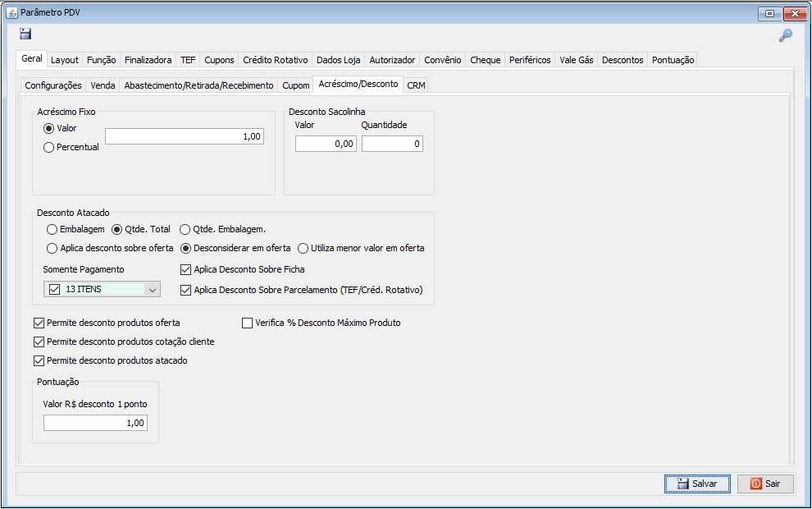Image resolution: width=812 pixels, height=509 pixels.
Task: Toggle Permite desconto produtos oferta
Action: tap(39, 323)
